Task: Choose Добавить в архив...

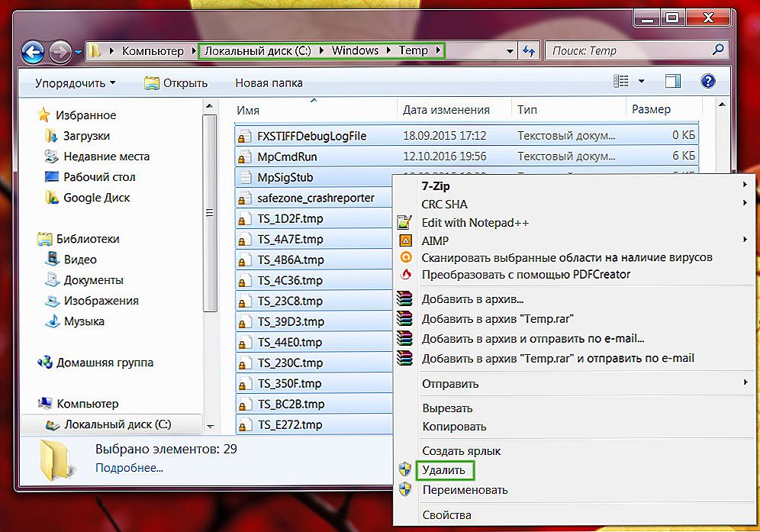Action: point(575,298)
